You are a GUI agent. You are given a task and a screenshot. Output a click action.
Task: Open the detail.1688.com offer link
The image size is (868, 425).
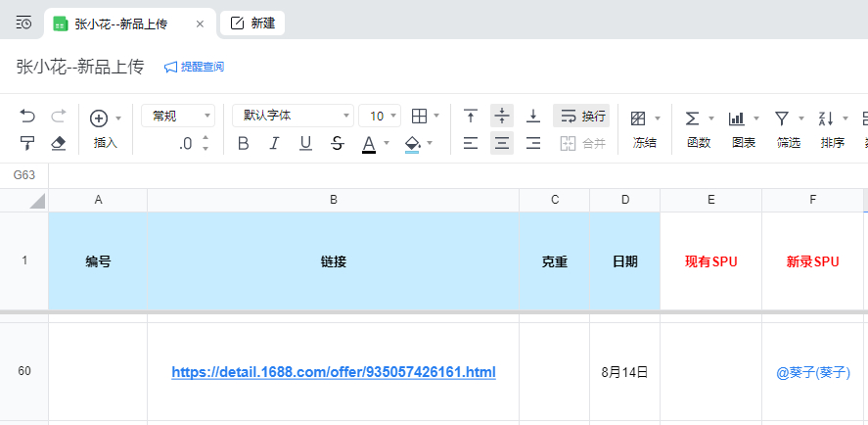point(334,372)
